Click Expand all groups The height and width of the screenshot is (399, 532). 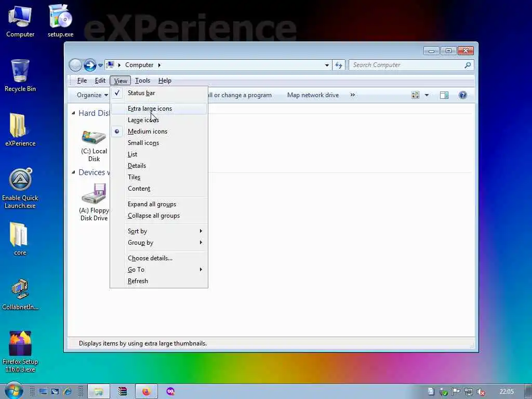(159, 204)
